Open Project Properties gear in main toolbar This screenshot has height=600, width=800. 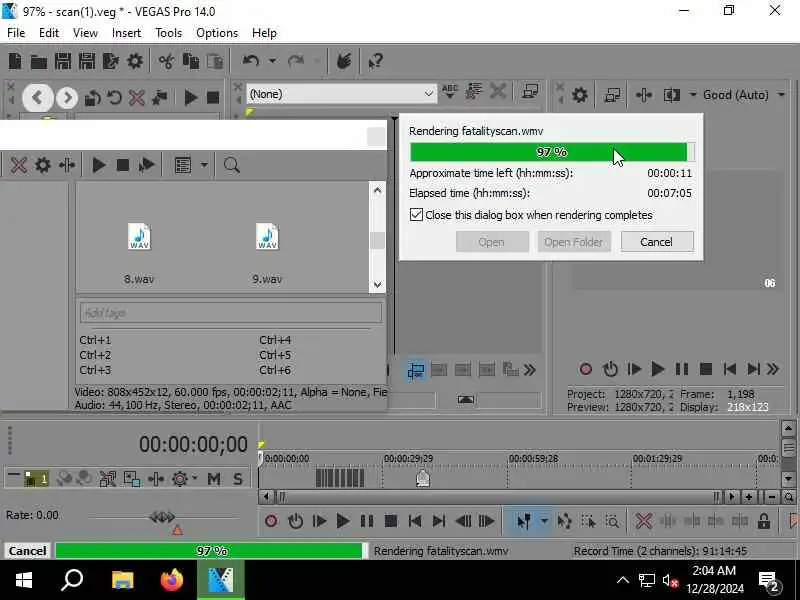point(135,61)
